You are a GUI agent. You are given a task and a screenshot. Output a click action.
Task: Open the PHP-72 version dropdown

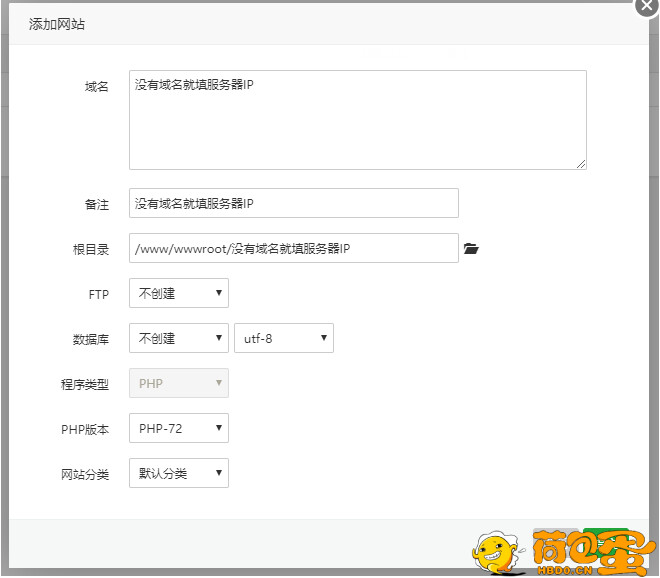(179, 428)
